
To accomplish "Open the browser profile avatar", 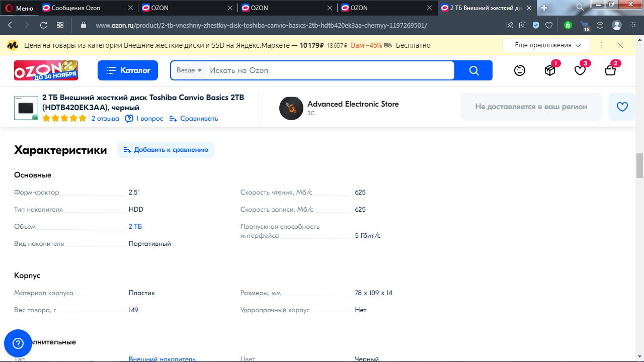I will click(617, 25).
